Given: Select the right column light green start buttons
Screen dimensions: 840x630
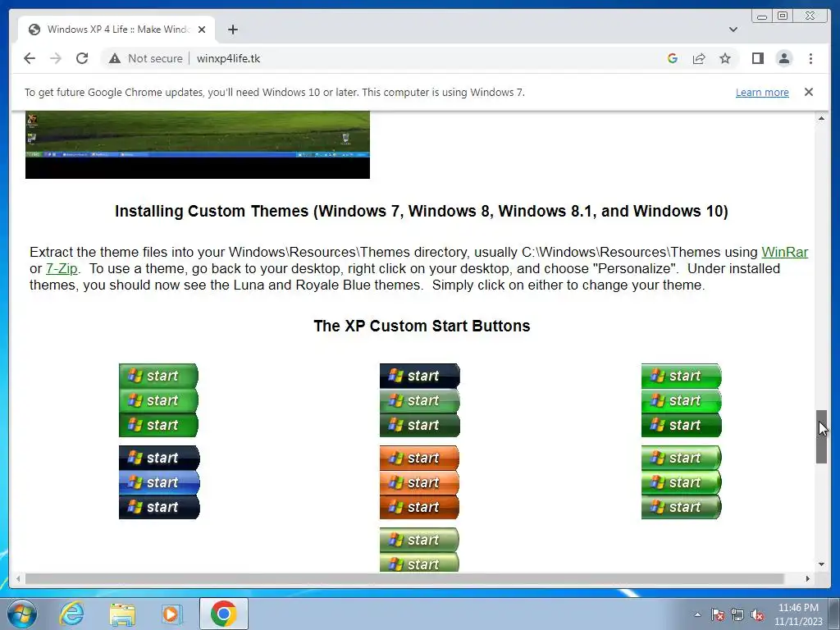Looking at the screenshot, I should pyautogui.click(x=682, y=482).
